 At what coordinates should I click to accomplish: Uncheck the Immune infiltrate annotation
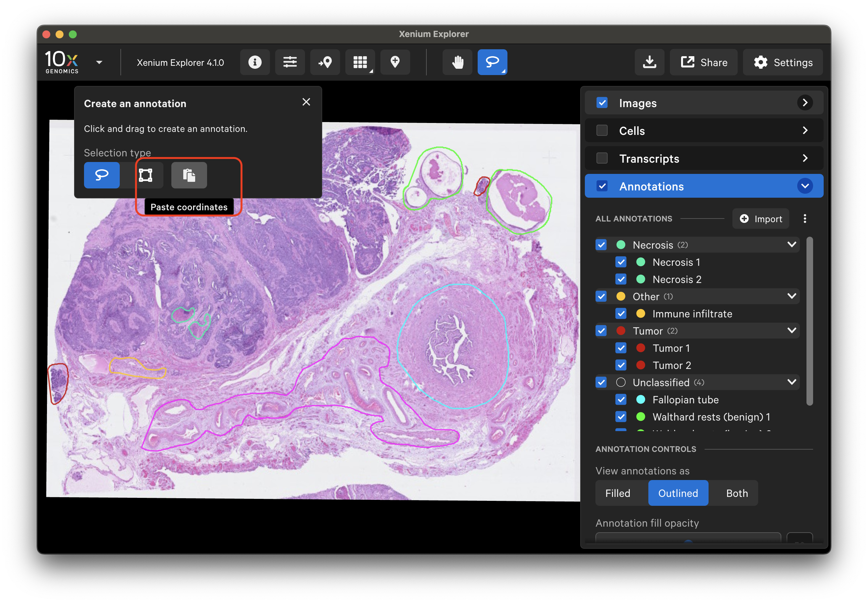621,314
